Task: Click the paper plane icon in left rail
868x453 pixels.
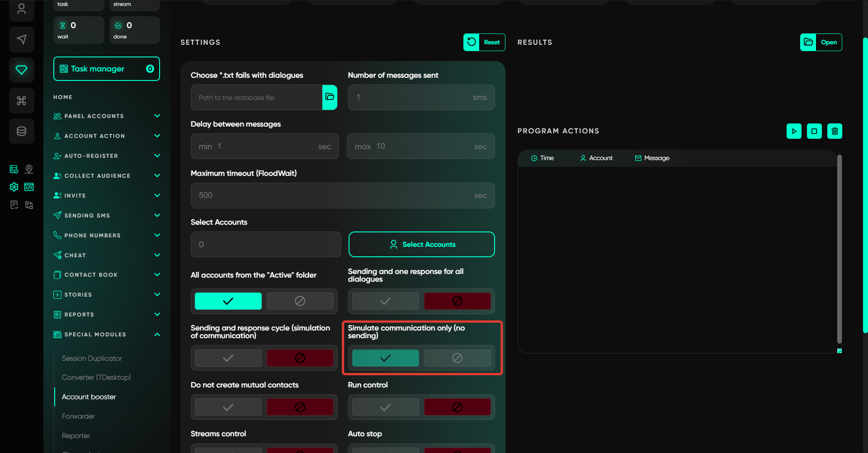Action: pyautogui.click(x=21, y=40)
